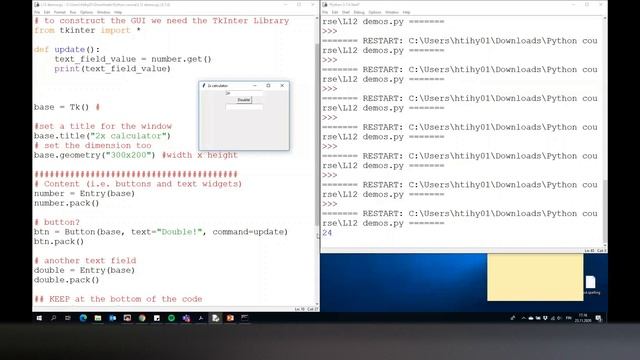Screen dimensions: 640x360
Task: Close the 2x calculator window
Action: coord(282,86)
